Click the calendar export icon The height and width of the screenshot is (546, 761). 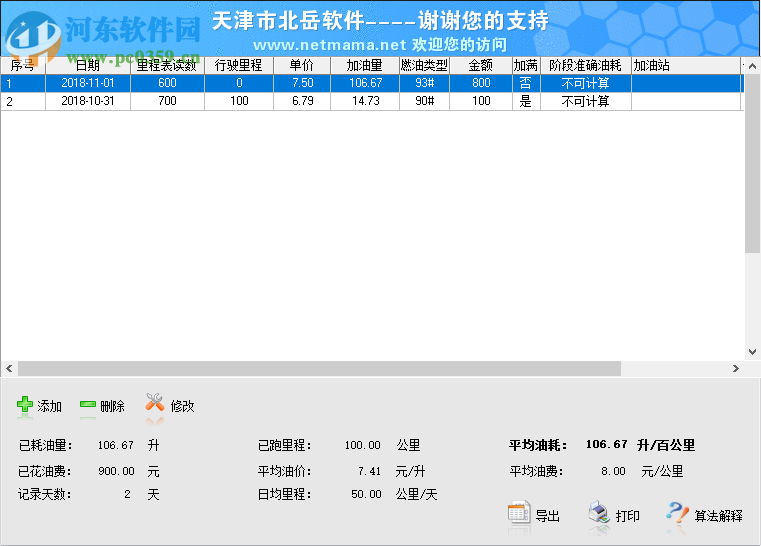point(519,513)
